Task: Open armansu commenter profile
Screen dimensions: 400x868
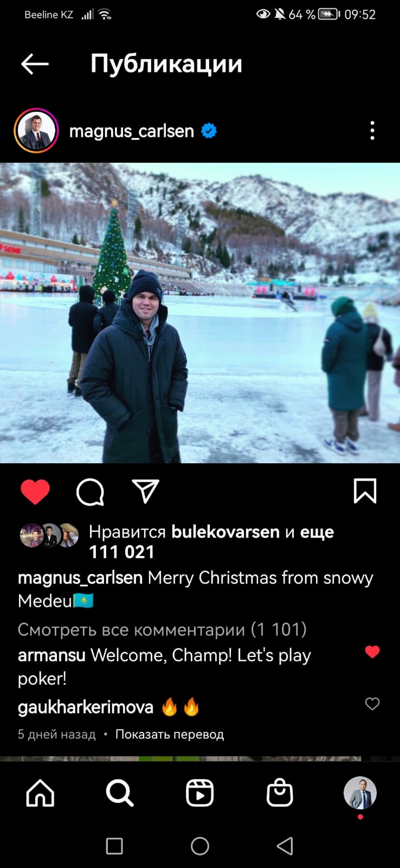Action: [x=51, y=655]
